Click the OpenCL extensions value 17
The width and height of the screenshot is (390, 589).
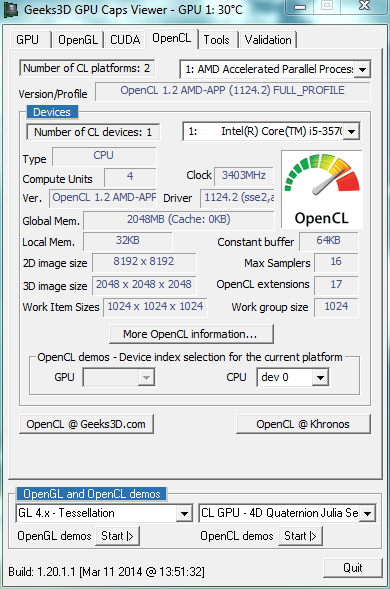(336, 285)
